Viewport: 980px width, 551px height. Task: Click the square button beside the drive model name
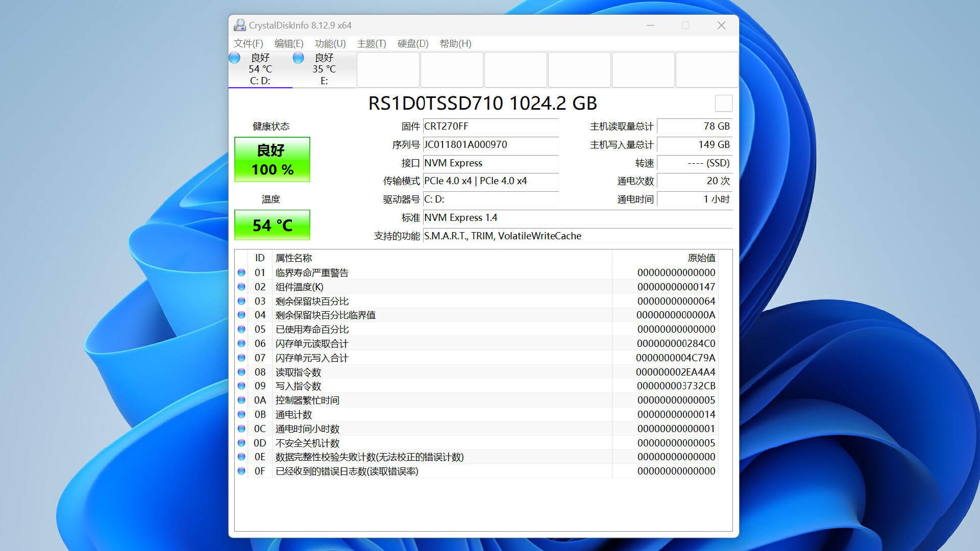(723, 104)
